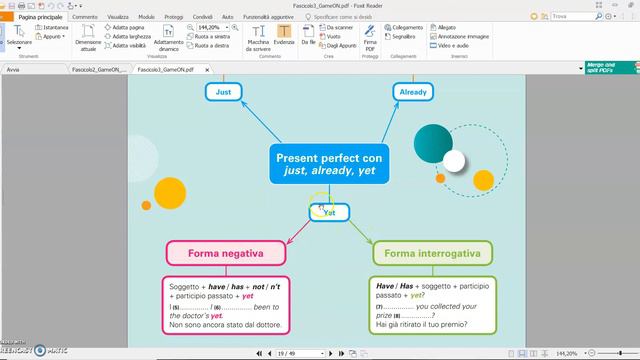Go to last page button
This screenshot has width=640, height=360.
341,353
